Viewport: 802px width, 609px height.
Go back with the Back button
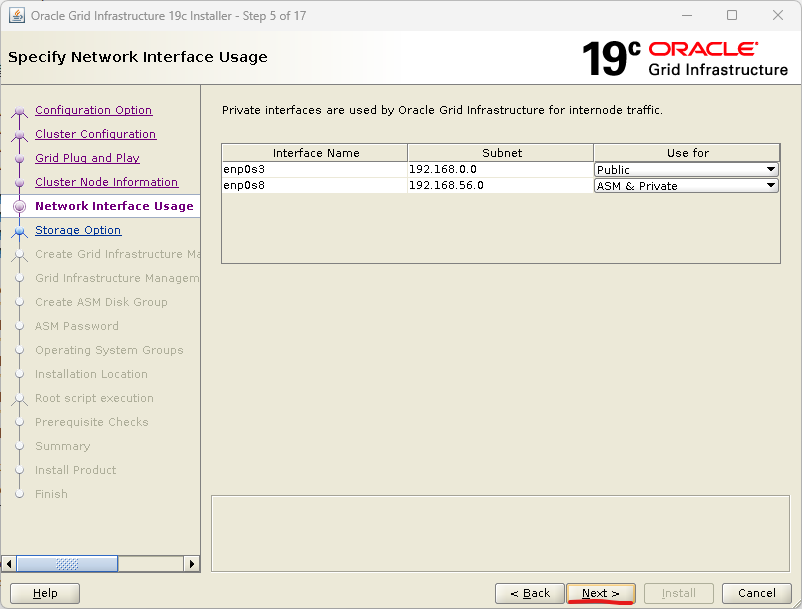[530, 594]
